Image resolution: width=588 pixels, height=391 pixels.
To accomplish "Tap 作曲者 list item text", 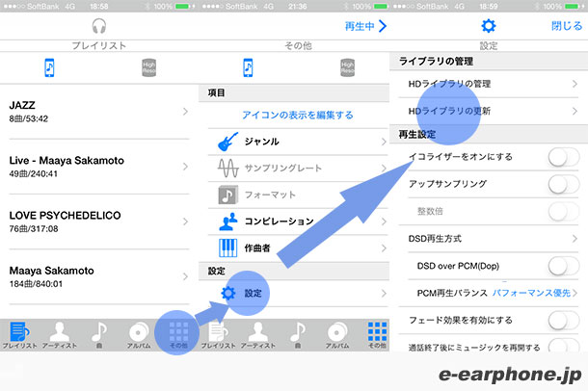I will click(x=257, y=248).
